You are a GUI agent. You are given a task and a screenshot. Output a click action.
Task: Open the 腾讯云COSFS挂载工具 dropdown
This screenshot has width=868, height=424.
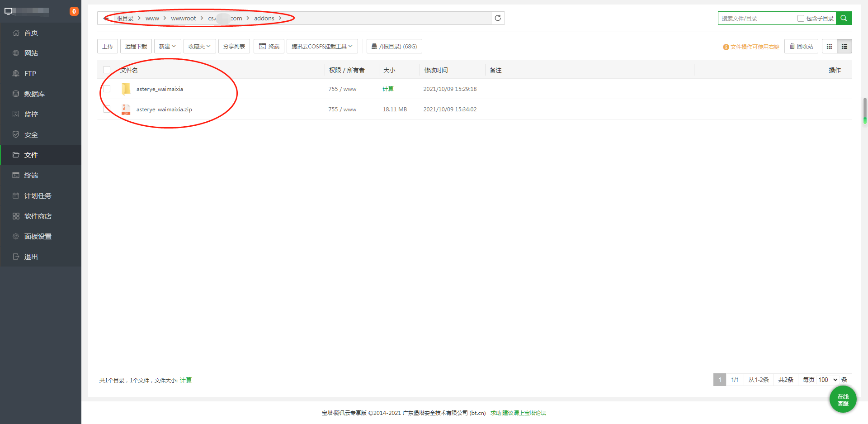[x=322, y=46]
